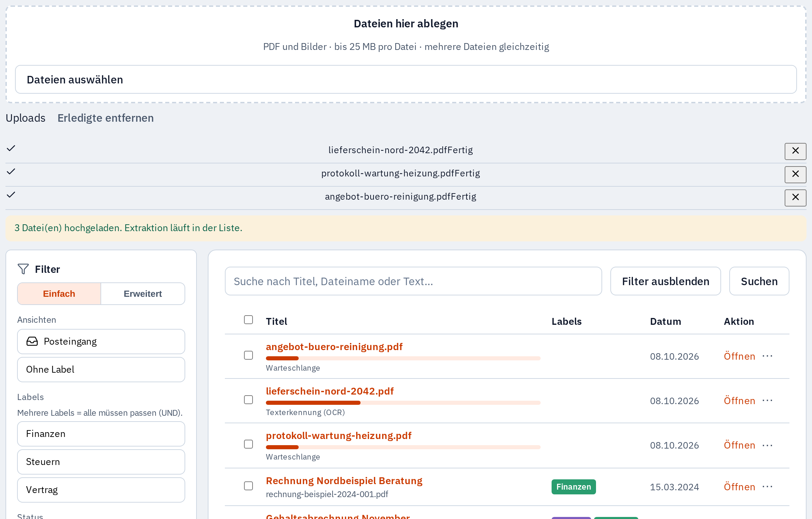Viewport: 812px width, 519px height.
Task: Click the Suchen button
Action: tap(759, 281)
